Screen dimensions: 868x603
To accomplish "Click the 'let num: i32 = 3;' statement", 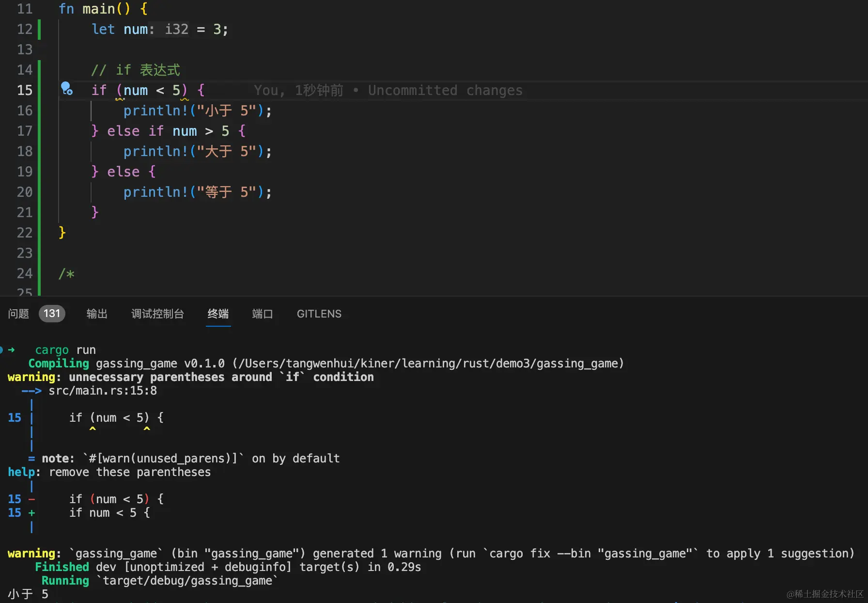I will 160,29.
